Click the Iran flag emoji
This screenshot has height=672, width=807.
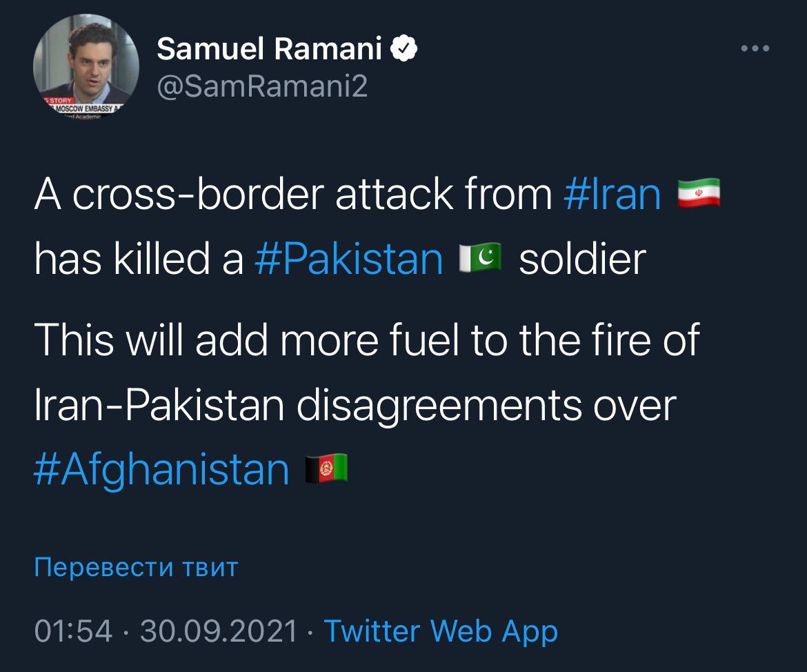point(699,195)
